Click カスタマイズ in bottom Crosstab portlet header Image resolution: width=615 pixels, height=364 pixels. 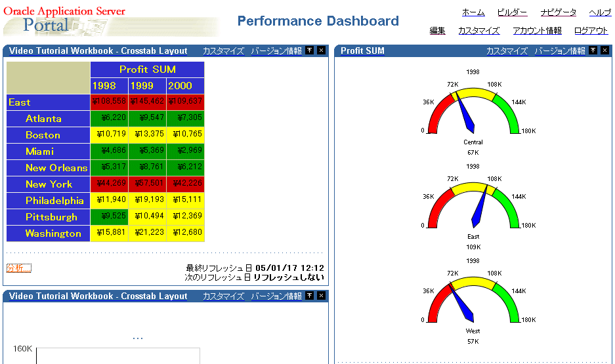(x=224, y=296)
